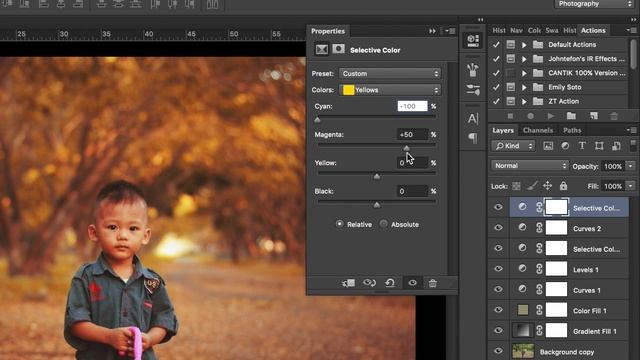Hide the Curves 1 layer

pyautogui.click(x=498, y=289)
